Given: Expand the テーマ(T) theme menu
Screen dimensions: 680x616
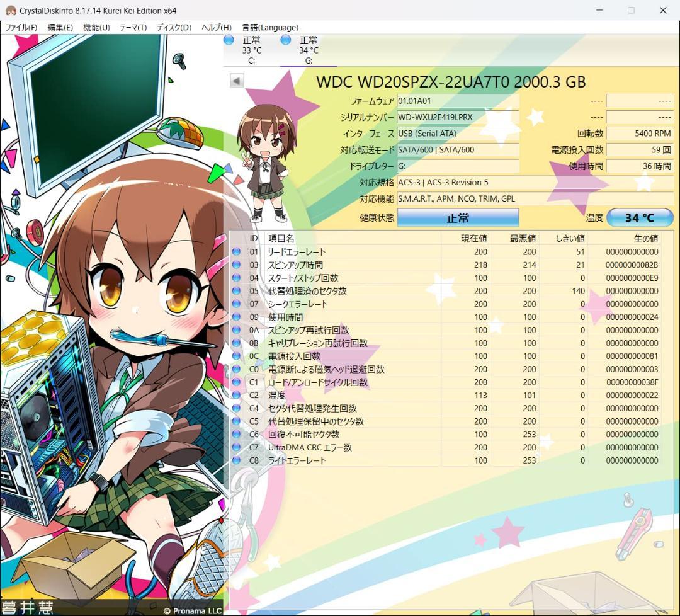Looking at the screenshot, I should [x=133, y=28].
